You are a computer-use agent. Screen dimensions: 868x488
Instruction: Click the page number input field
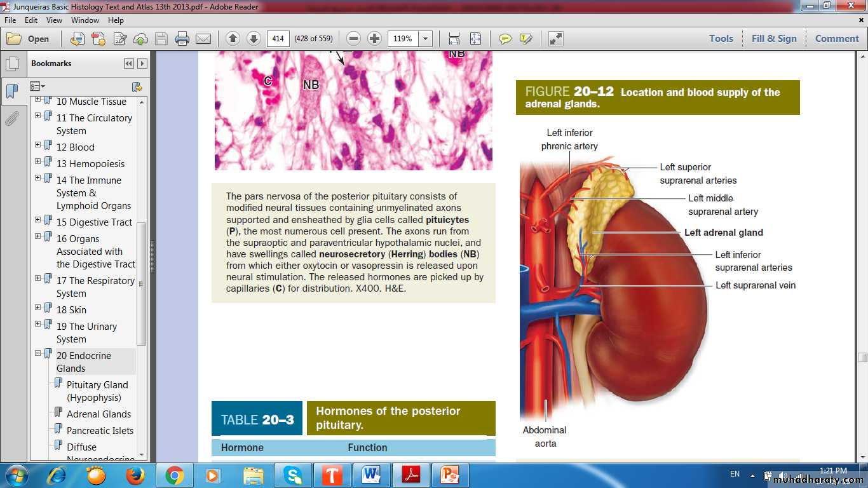coord(277,39)
